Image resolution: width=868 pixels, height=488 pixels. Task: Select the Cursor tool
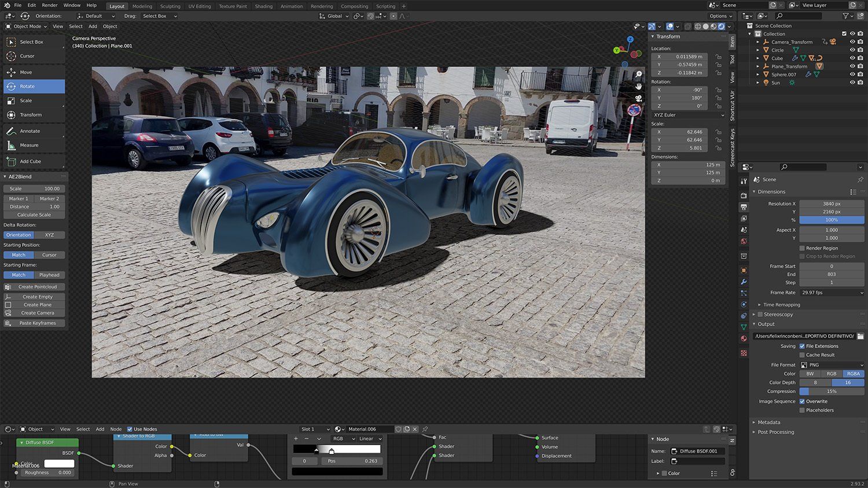27,56
